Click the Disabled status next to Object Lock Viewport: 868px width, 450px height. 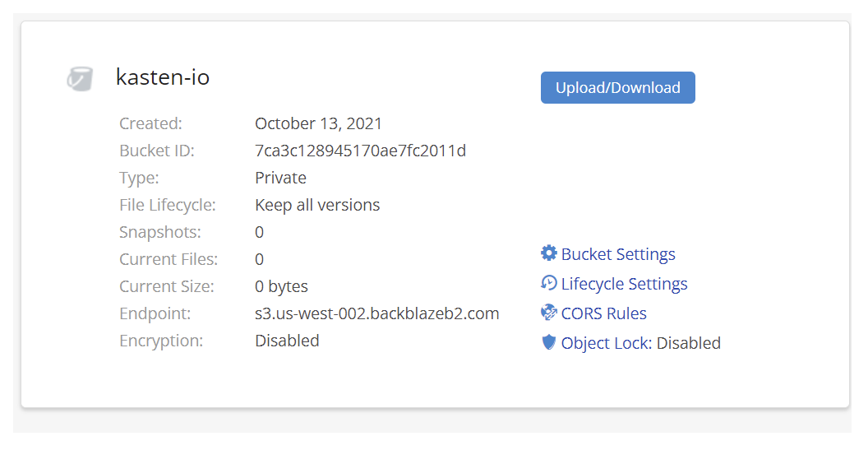click(x=689, y=343)
